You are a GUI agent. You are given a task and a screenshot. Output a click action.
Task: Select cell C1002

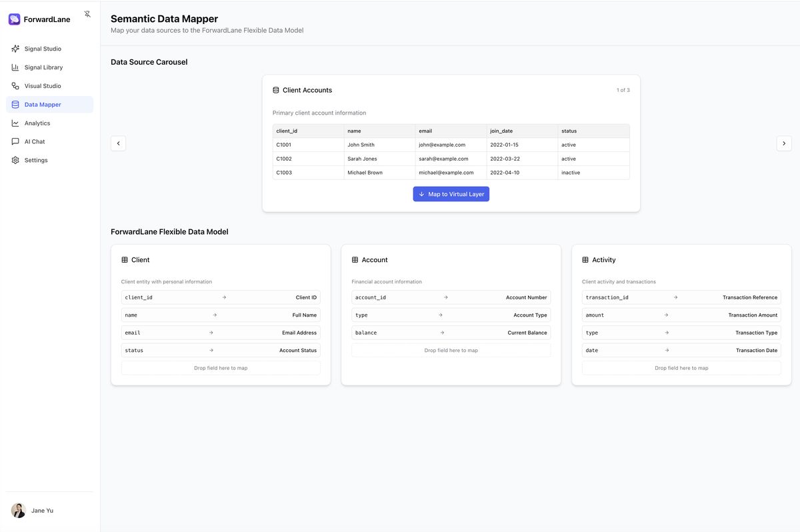[309, 159]
